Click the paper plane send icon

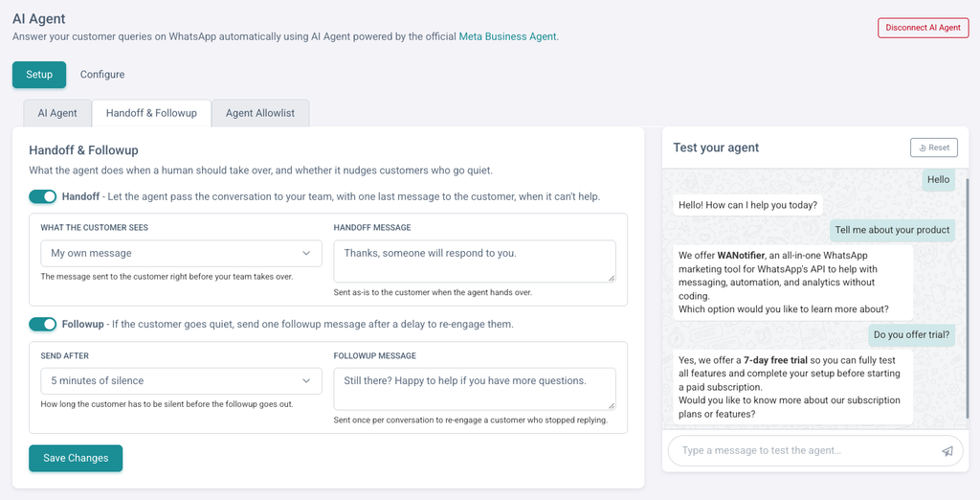pos(947,451)
